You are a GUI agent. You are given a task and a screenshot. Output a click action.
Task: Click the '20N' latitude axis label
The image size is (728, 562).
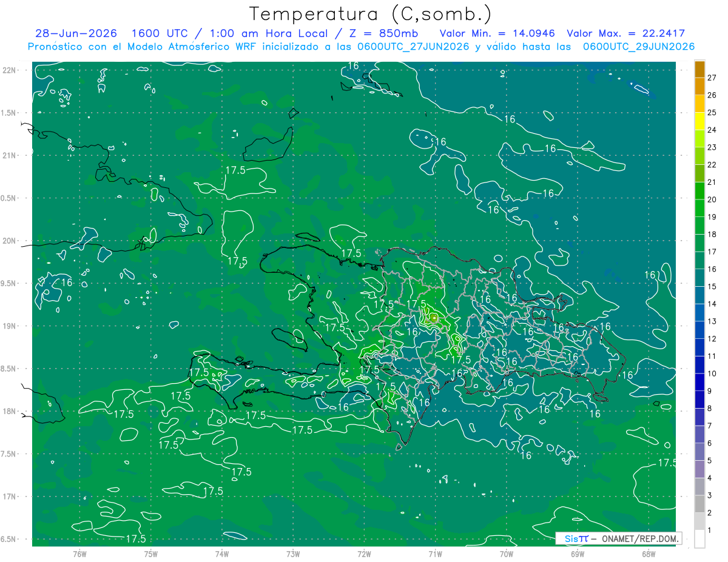pyautogui.click(x=10, y=241)
